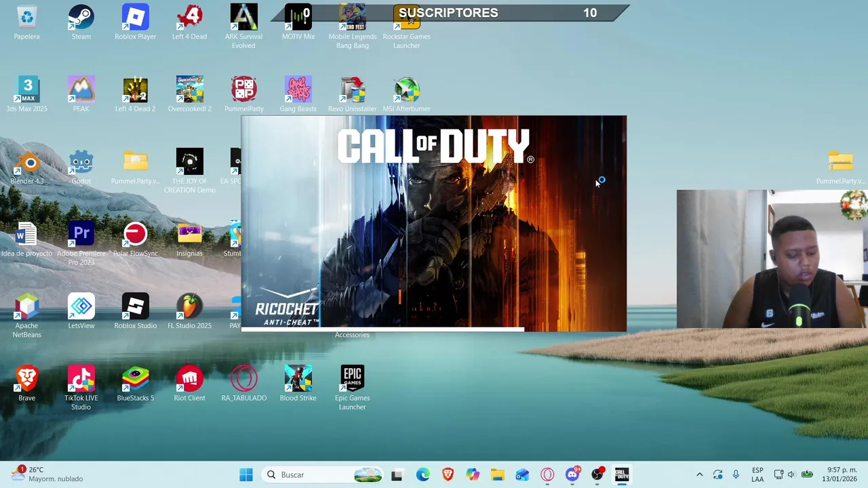The image size is (868, 488).
Task: Open Discord from the taskbar
Action: tap(572, 474)
